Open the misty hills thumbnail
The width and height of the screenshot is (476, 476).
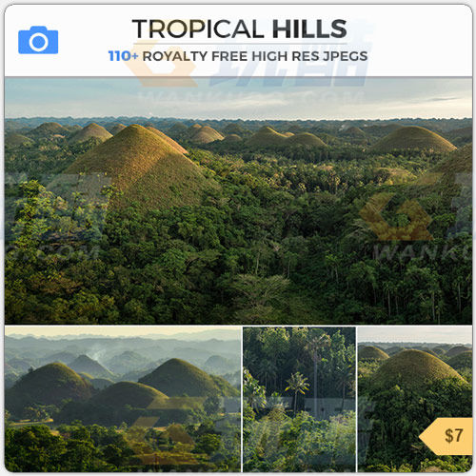[x=123, y=399]
